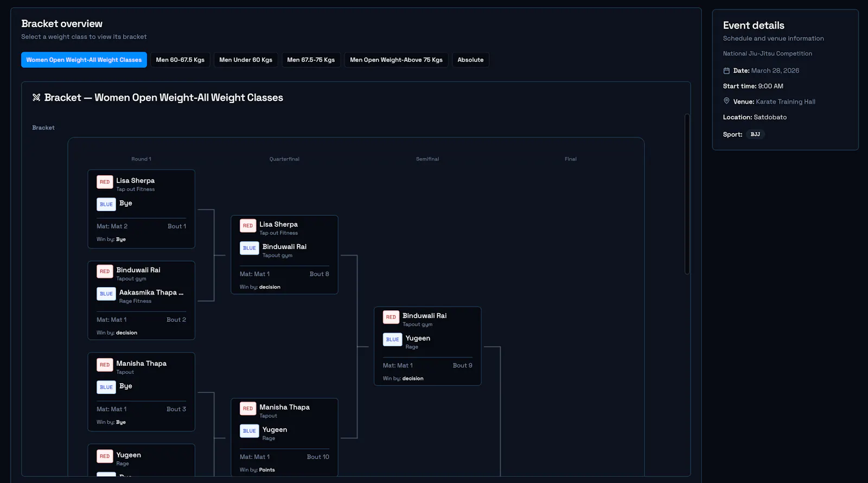
Task: Click Rage Fitness team label in Bout 2
Action: 135,301
